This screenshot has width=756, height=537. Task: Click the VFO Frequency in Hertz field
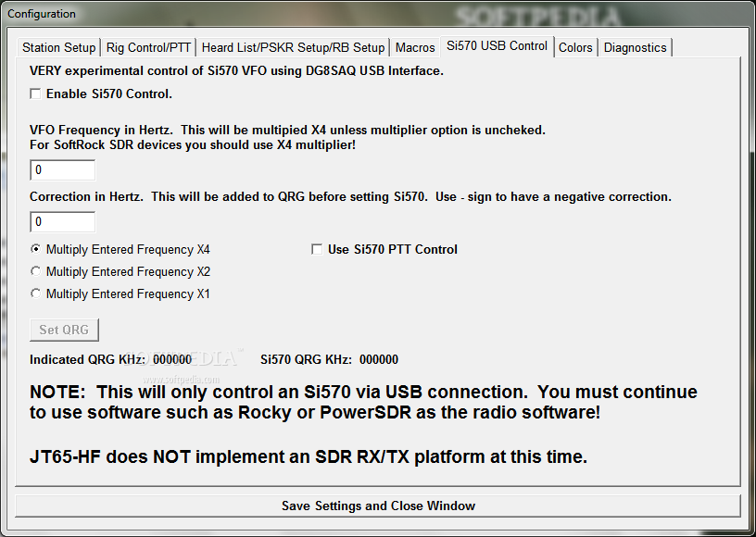[x=63, y=170]
